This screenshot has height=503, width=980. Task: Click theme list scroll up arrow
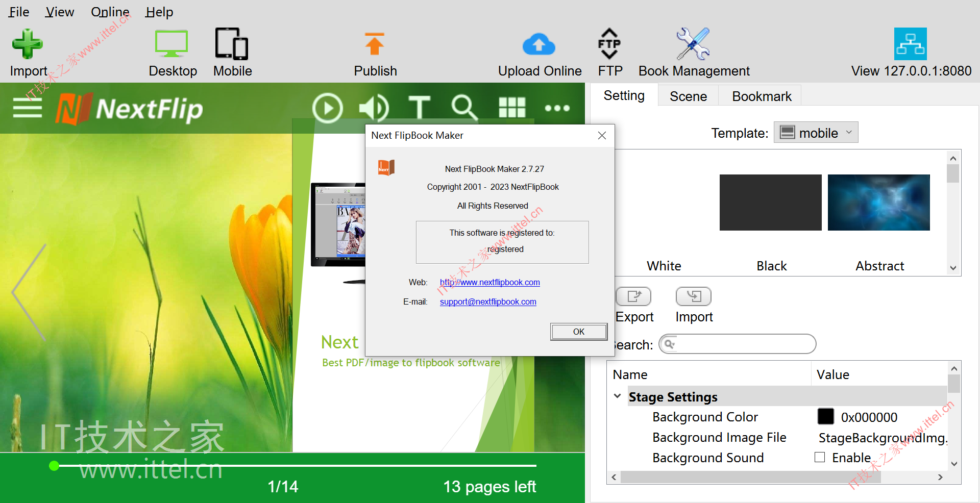[953, 158]
